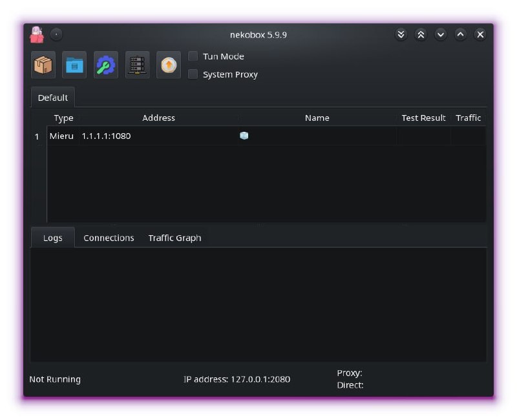Sort by the Traffic column header

pyautogui.click(x=468, y=118)
